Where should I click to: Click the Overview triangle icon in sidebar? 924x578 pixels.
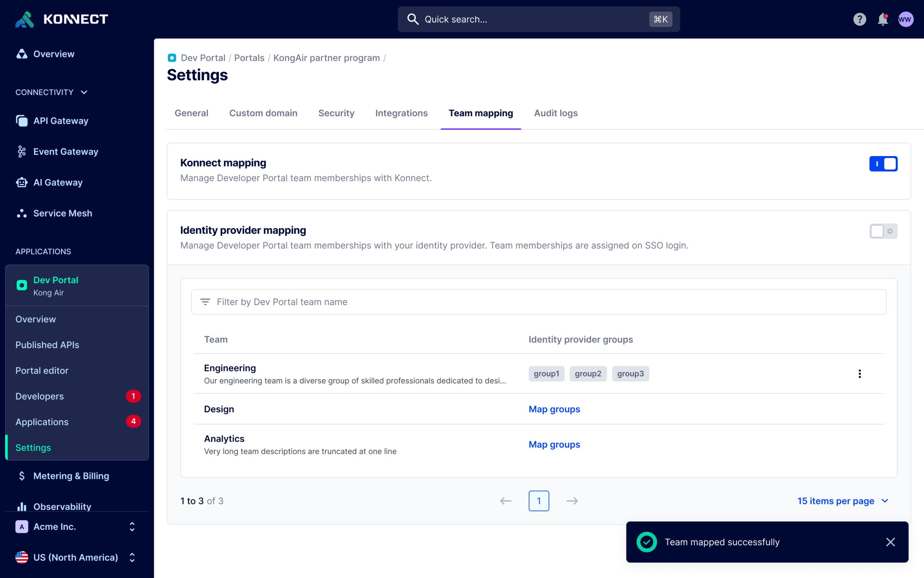tap(22, 54)
